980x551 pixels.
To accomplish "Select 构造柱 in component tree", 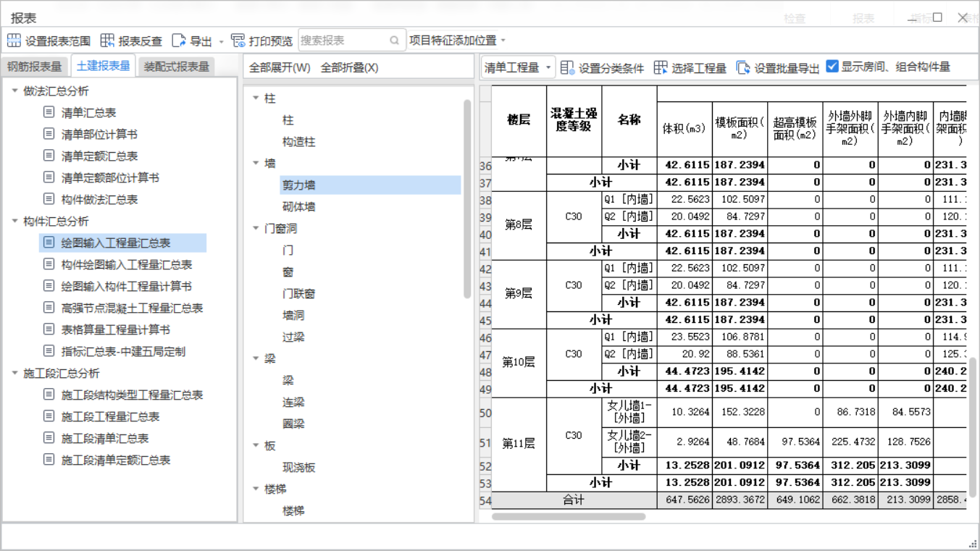I will (x=298, y=141).
